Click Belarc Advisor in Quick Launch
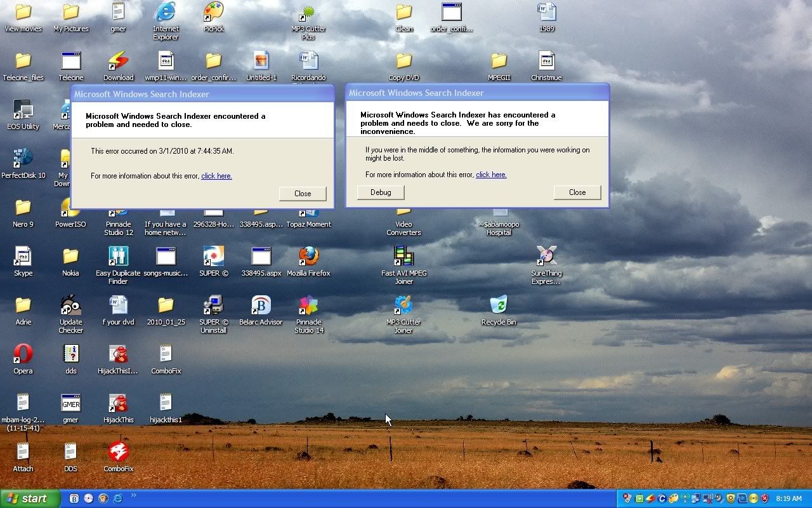This screenshot has height=508, width=812. pos(74,498)
